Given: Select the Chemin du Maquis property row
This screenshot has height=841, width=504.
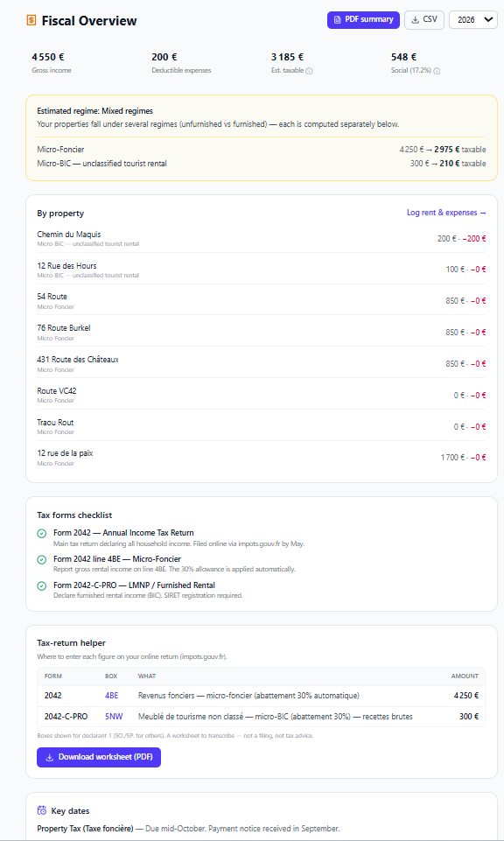Looking at the screenshot, I should (x=262, y=238).
